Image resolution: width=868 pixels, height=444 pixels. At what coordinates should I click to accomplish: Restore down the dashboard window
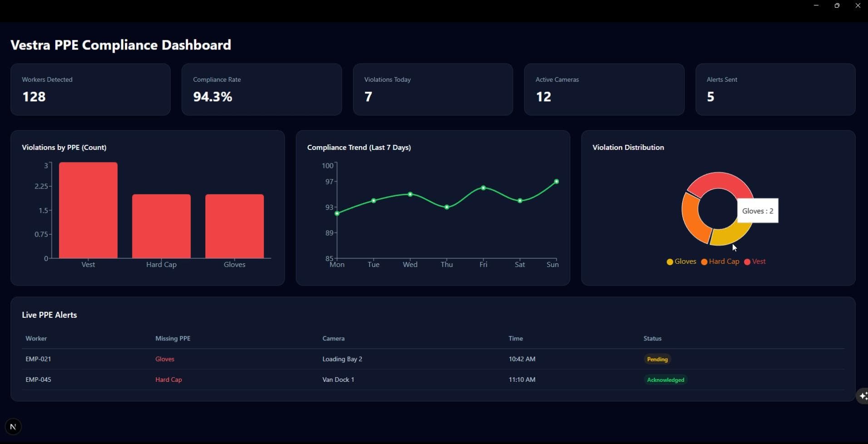tap(837, 5)
